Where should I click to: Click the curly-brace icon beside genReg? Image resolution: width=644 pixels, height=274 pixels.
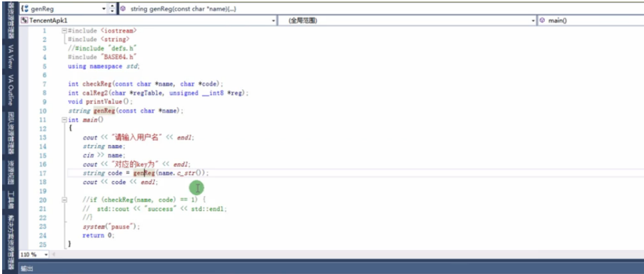24,8
